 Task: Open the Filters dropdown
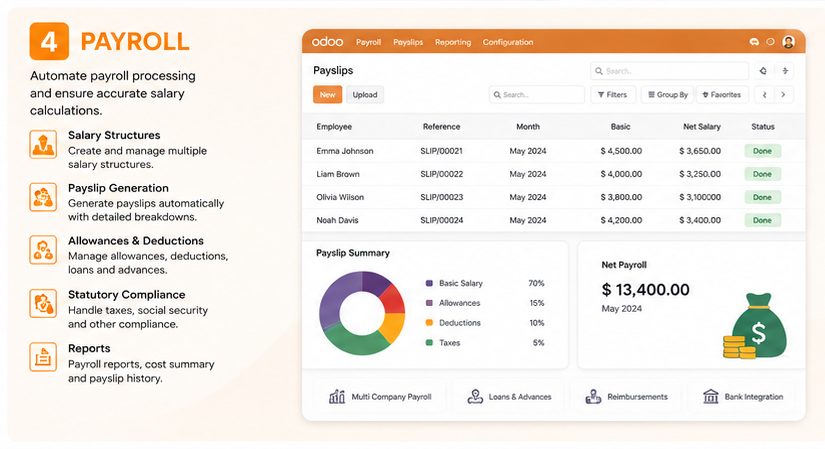[613, 95]
